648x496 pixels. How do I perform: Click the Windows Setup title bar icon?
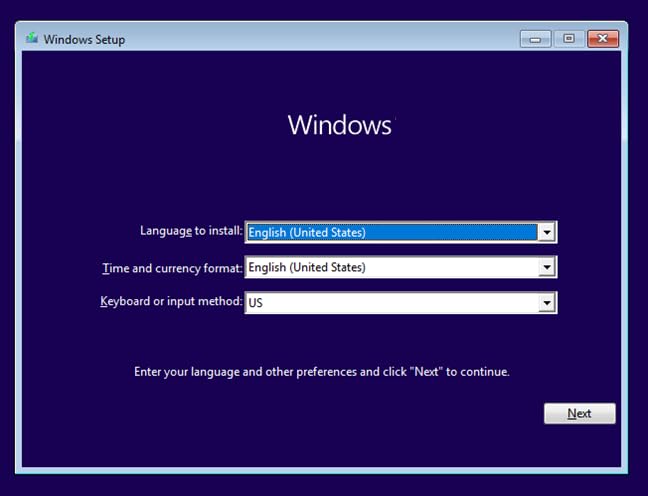click(x=32, y=38)
